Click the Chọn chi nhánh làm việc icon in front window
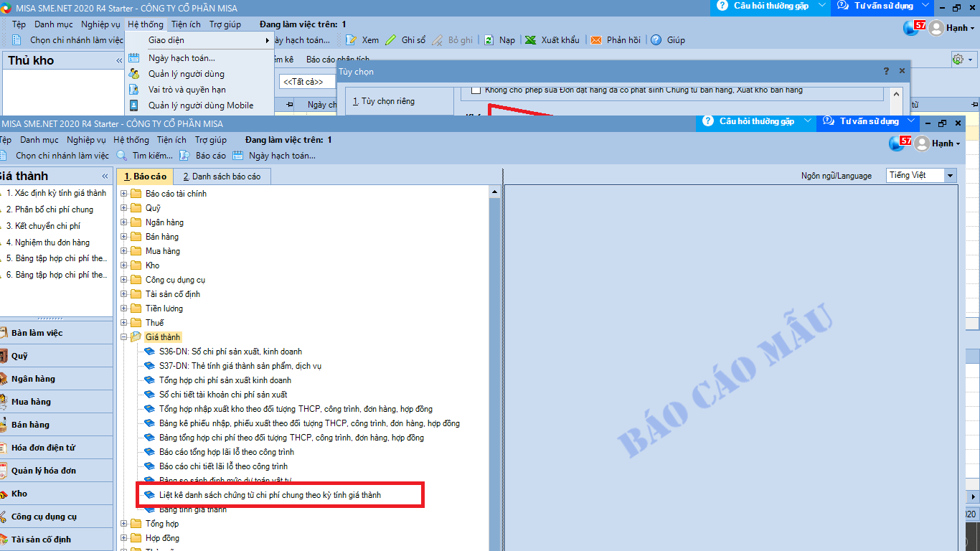Image resolution: width=980 pixels, height=551 pixels. click(4, 156)
